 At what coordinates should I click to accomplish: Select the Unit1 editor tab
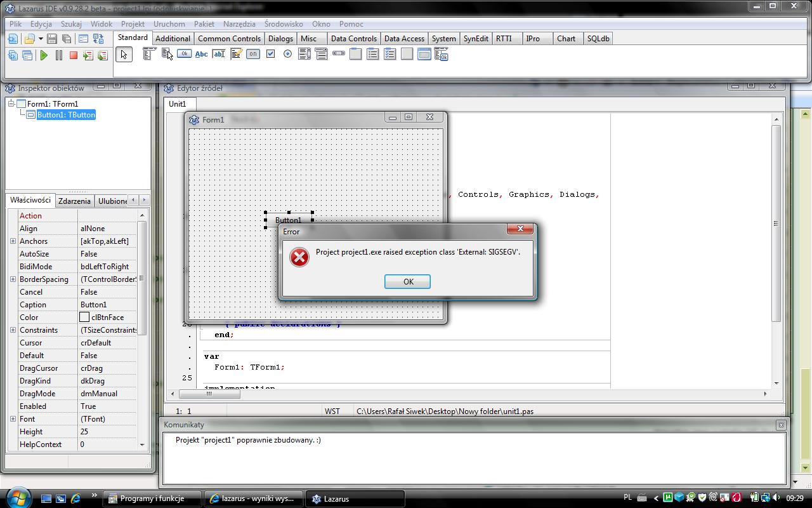coord(178,104)
